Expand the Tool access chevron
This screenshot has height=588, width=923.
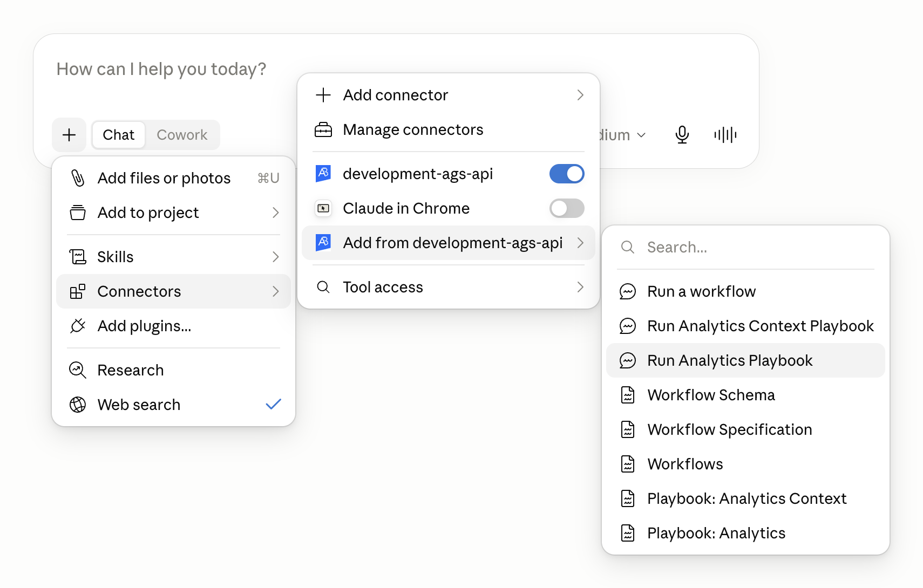[580, 287]
